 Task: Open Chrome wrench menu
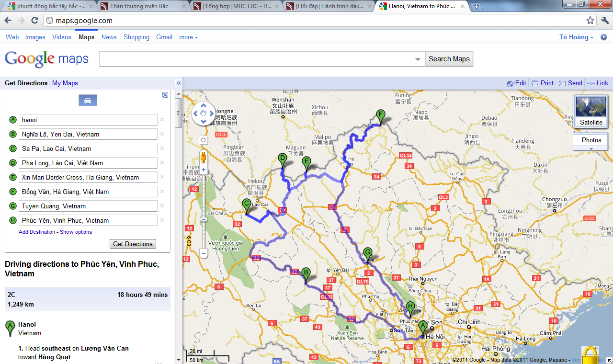[604, 21]
